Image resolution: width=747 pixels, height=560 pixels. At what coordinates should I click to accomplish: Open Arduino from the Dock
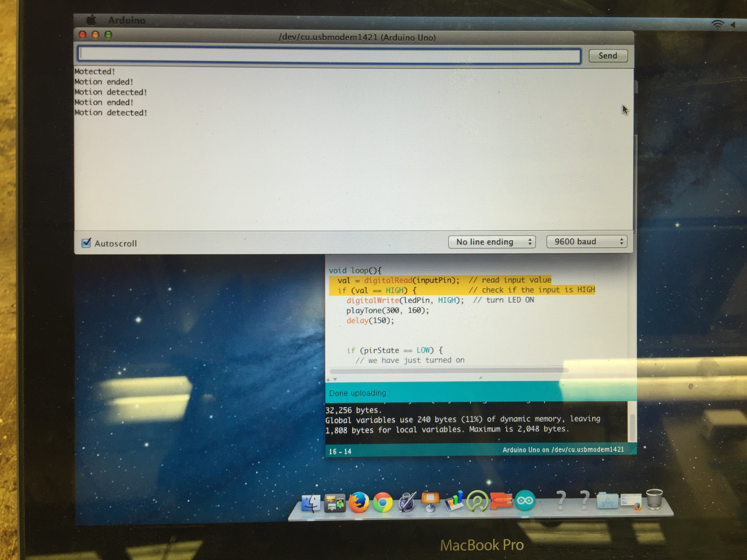pyautogui.click(x=525, y=501)
